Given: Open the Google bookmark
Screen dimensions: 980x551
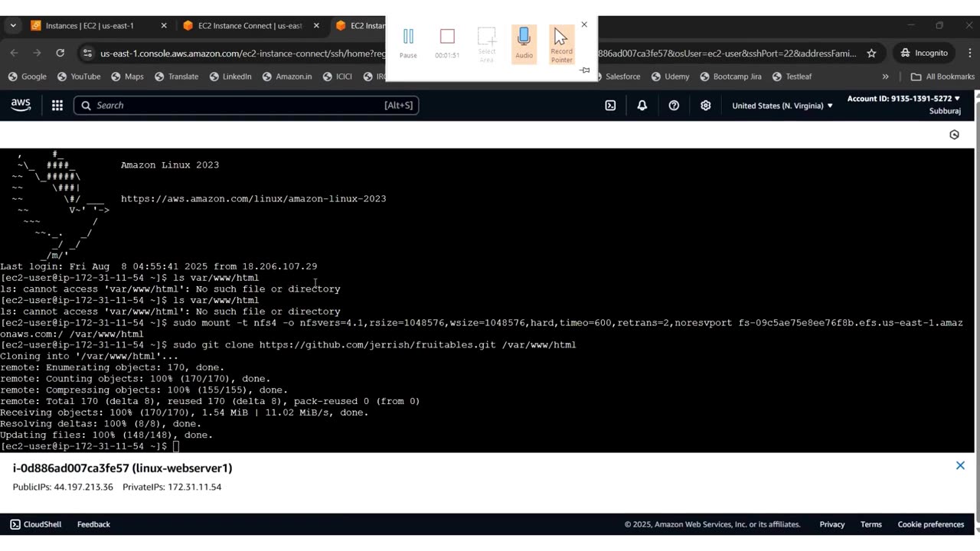Looking at the screenshot, I should (27, 77).
